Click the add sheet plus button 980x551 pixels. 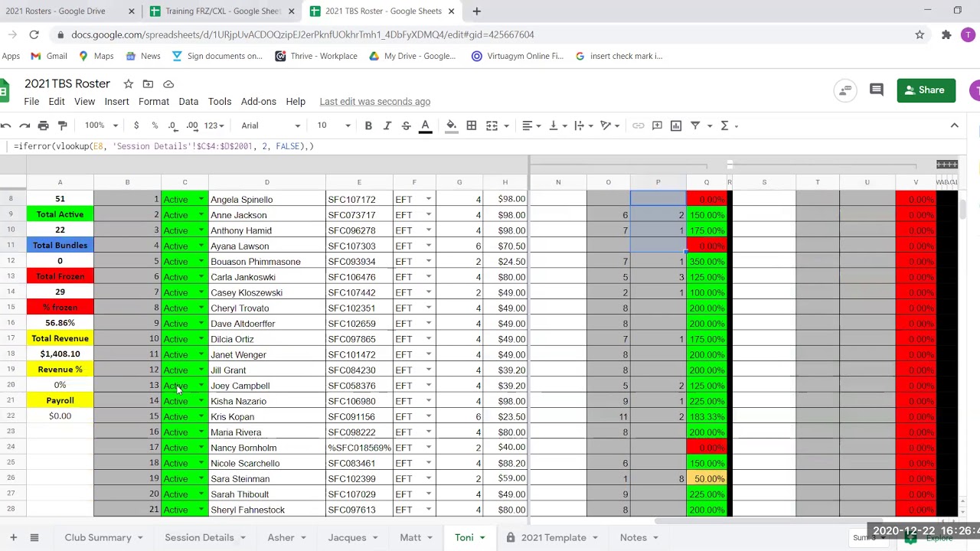point(13,537)
